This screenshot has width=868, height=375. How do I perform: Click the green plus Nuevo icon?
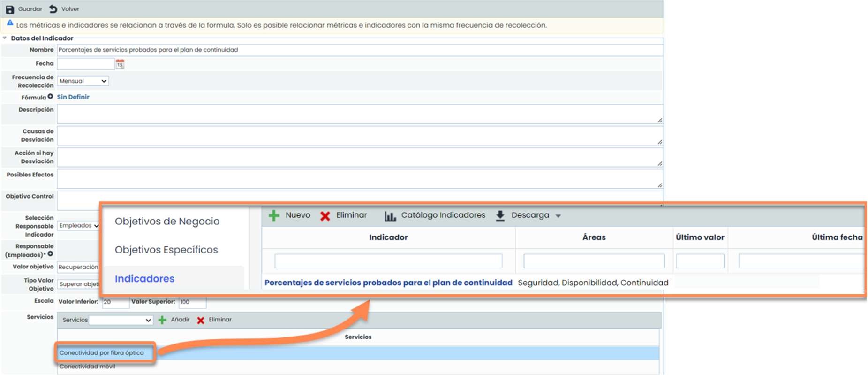[x=274, y=215]
